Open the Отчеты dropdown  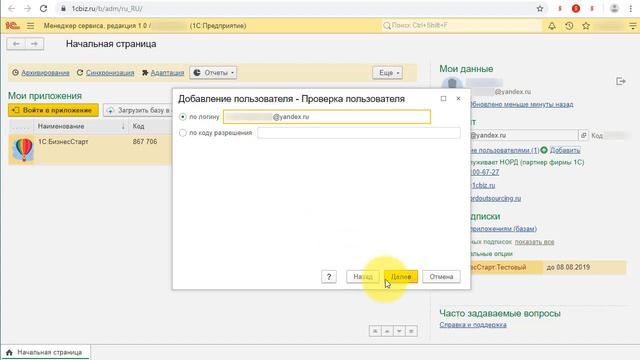pos(213,73)
